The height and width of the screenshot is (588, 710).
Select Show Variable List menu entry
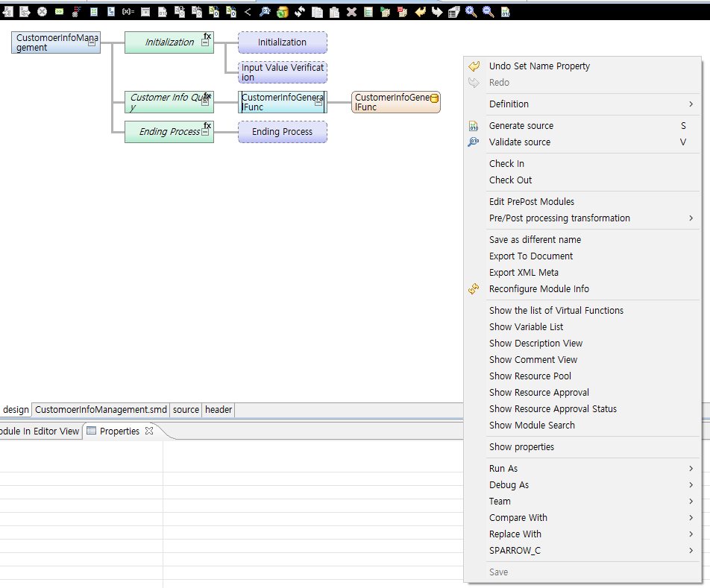point(526,327)
